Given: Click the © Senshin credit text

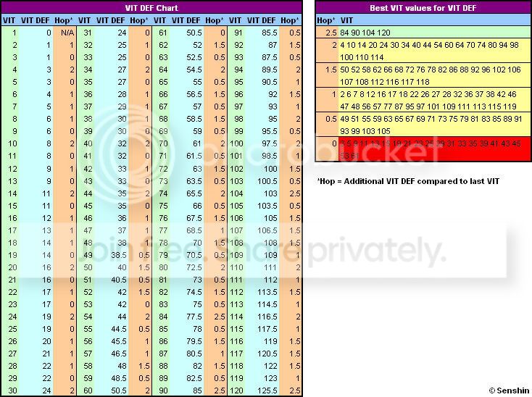Looking at the screenshot, I should (509, 390).
